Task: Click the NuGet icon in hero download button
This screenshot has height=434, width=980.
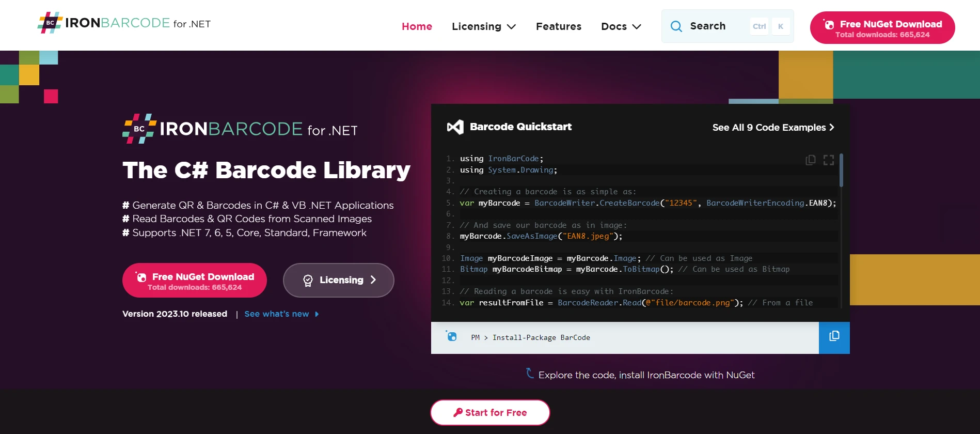Action: point(141,277)
